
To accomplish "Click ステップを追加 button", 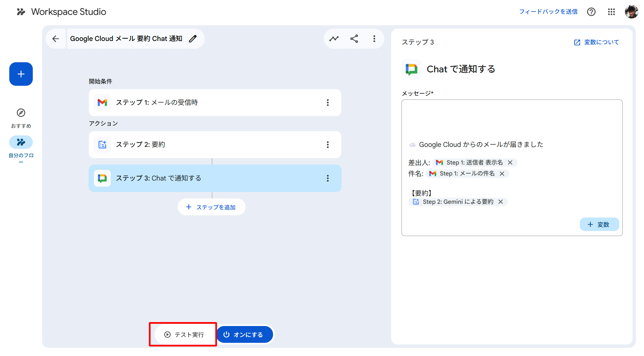I will [212, 207].
